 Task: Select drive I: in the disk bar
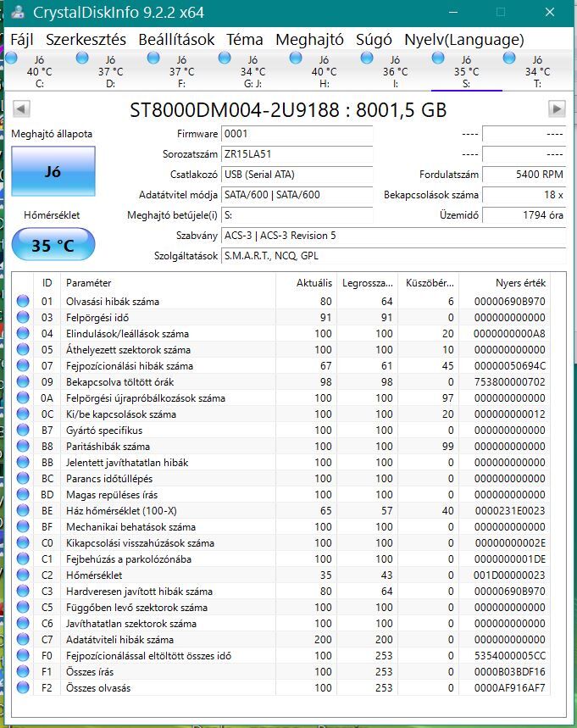(x=395, y=71)
